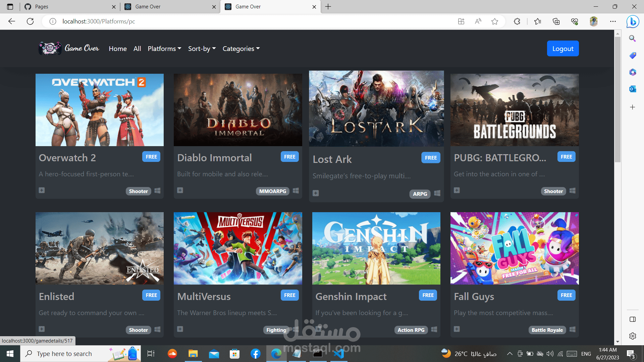Expand the Categories dropdown
Screen dimensions: 644x362
[241, 49]
